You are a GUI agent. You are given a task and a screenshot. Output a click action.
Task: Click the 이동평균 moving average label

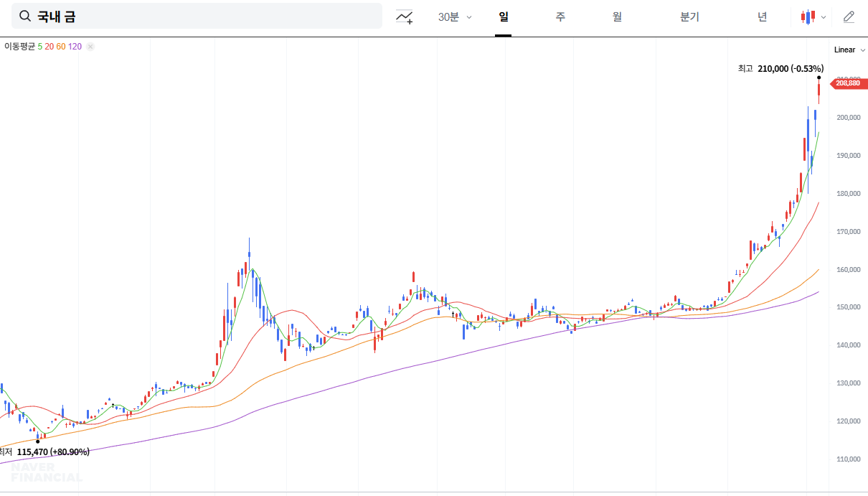point(19,47)
